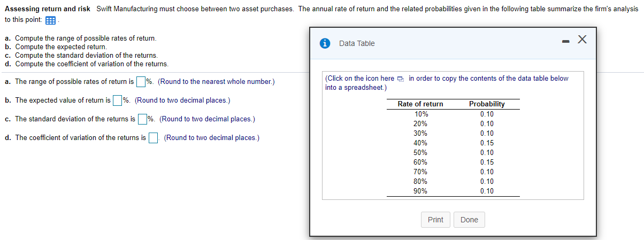Click the Rate of return column header
Image resolution: width=644 pixels, height=240 pixels.
click(x=420, y=104)
